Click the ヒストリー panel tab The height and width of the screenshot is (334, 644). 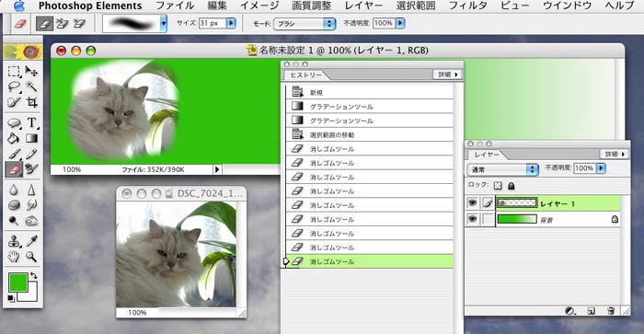click(x=305, y=75)
